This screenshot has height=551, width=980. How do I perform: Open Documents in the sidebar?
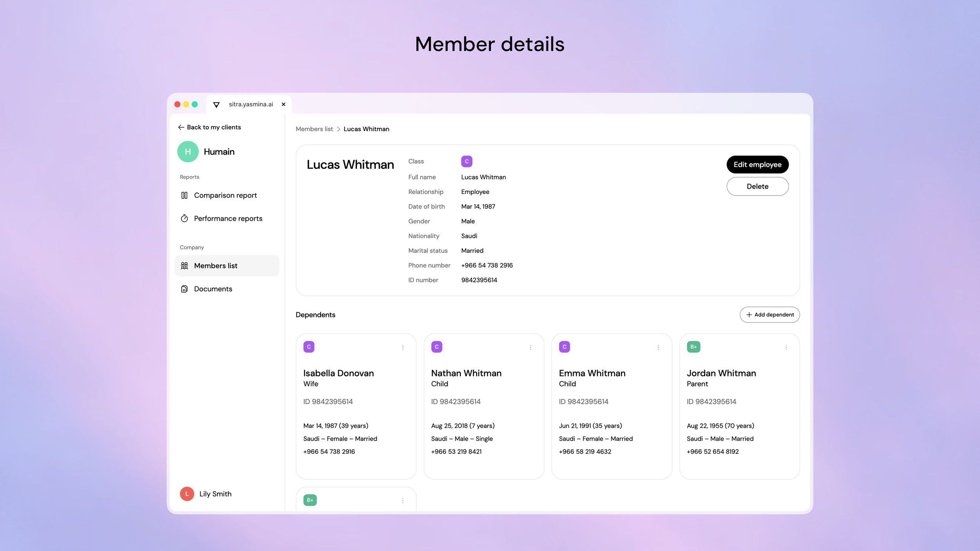pyautogui.click(x=227, y=289)
